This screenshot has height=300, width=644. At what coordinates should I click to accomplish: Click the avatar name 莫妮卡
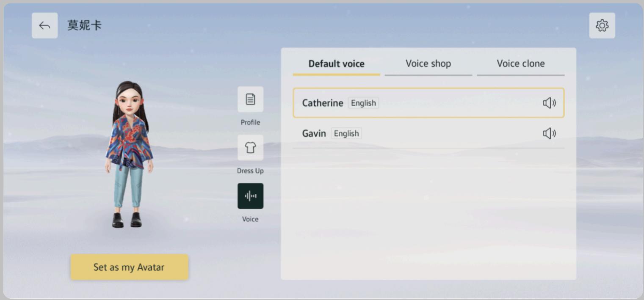coord(84,25)
